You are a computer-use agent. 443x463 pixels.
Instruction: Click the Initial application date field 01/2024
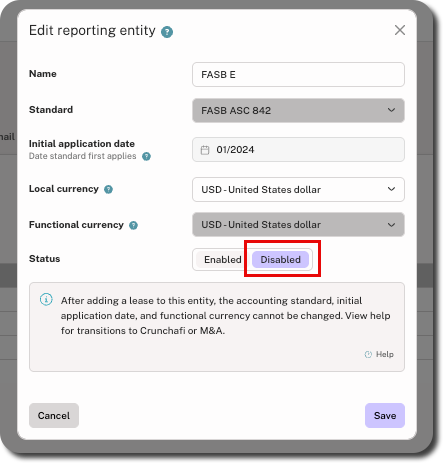pyautogui.click(x=298, y=150)
